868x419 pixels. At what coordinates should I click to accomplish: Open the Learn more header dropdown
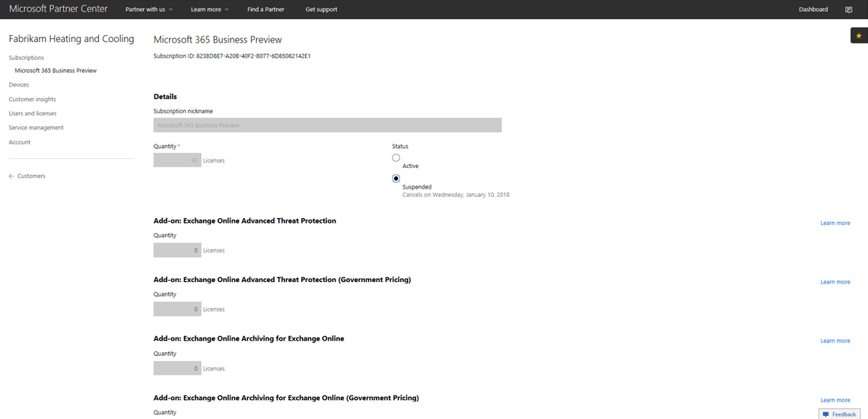[209, 10]
